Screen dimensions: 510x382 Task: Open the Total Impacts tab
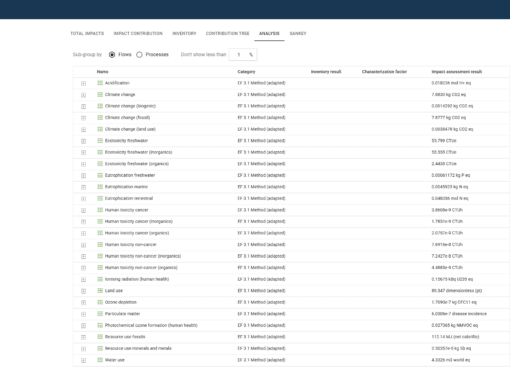pyautogui.click(x=87, y=33)
